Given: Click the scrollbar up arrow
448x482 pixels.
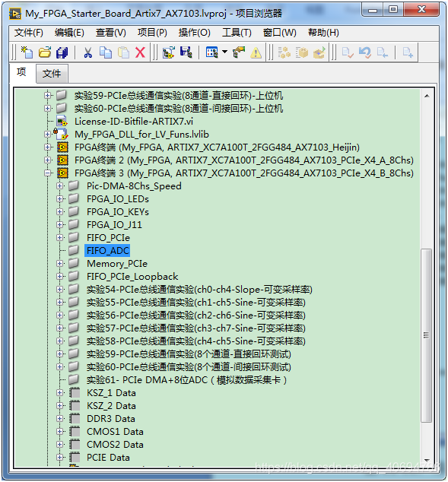Looking at the screenshot, I should point(427,96).
